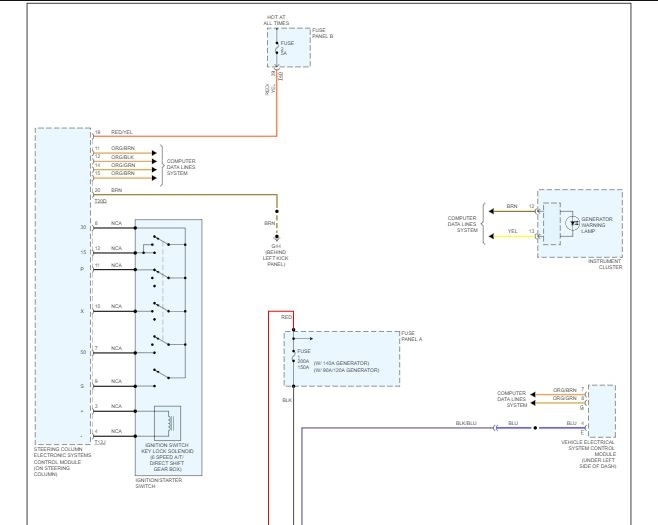Click the RED wire label above Fuse Panel A
Image resolution: width=658 pixels, height=525 pixels.
287,317
